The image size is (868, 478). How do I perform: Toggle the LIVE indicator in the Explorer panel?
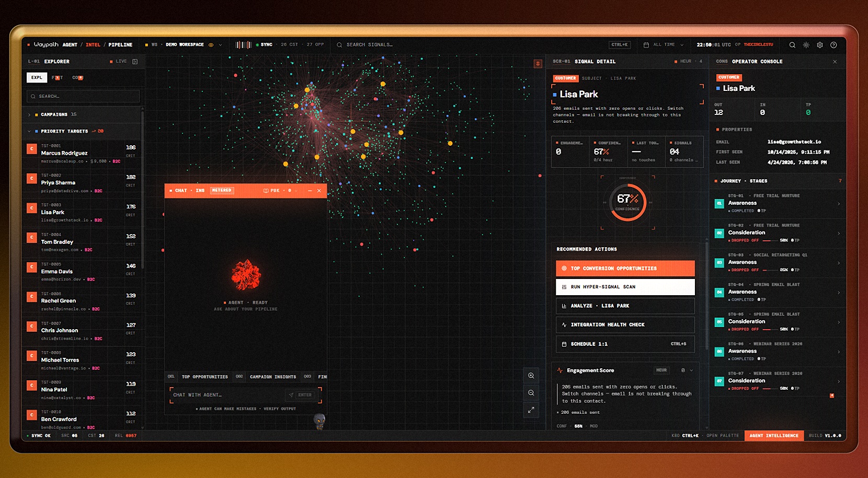click(x=120, y=61)
